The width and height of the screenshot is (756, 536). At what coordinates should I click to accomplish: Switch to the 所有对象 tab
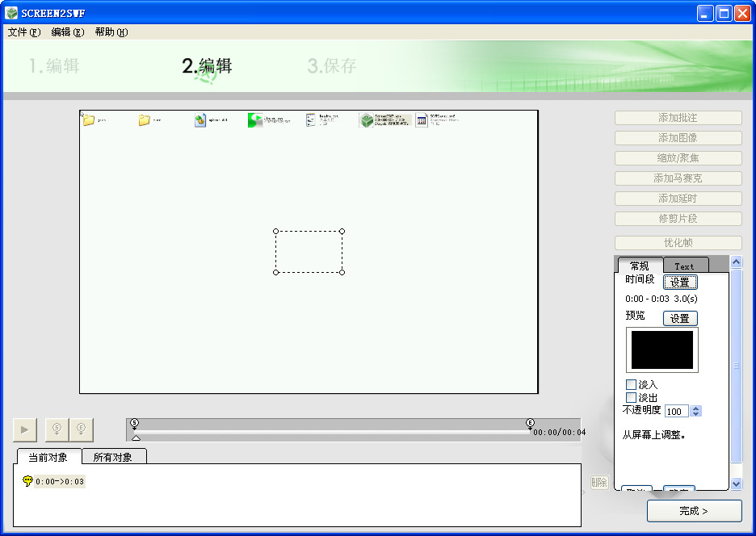(113, 457)
